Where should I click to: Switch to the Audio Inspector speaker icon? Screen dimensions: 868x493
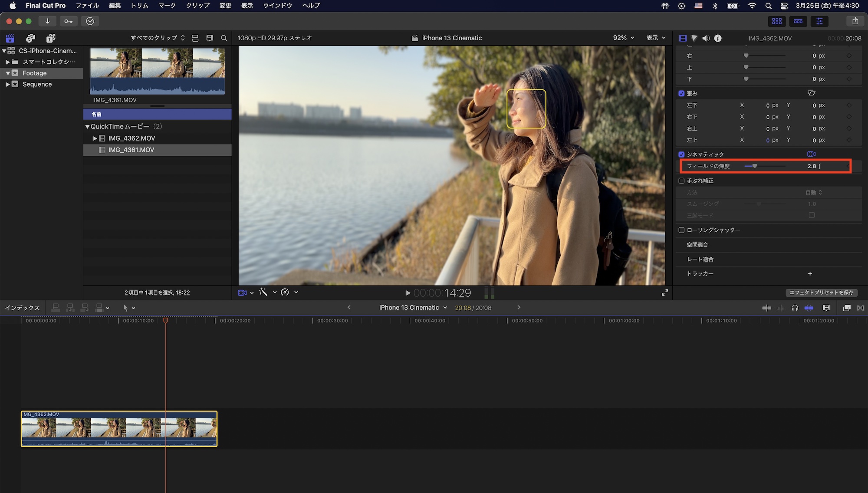click(706, 38)
